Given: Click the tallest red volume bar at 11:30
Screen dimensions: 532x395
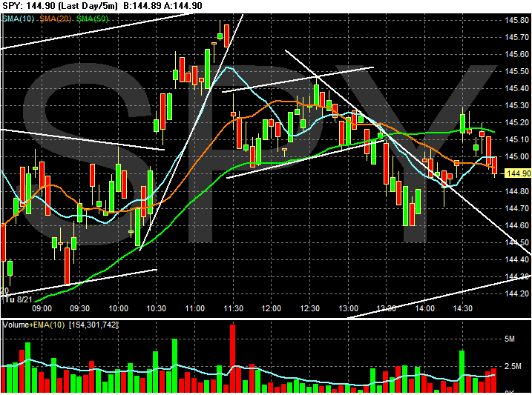Looking at the screenshot, I should coord(232,359).
